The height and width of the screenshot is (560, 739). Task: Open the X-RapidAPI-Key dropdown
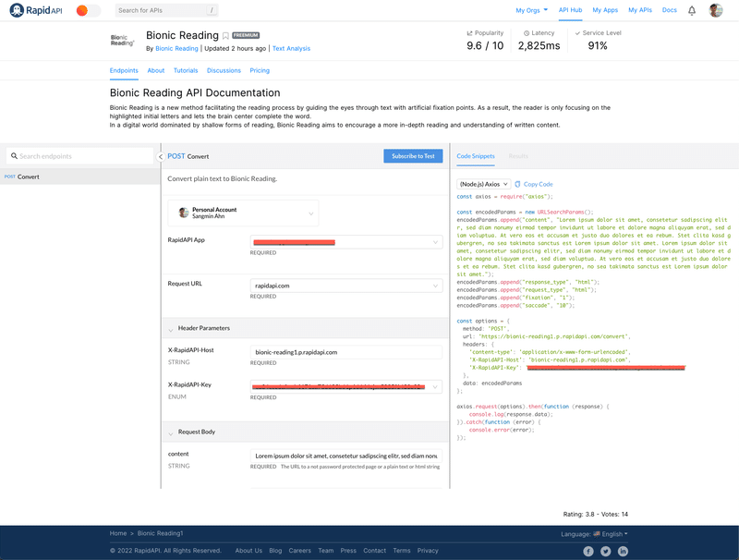pos(346,387)
